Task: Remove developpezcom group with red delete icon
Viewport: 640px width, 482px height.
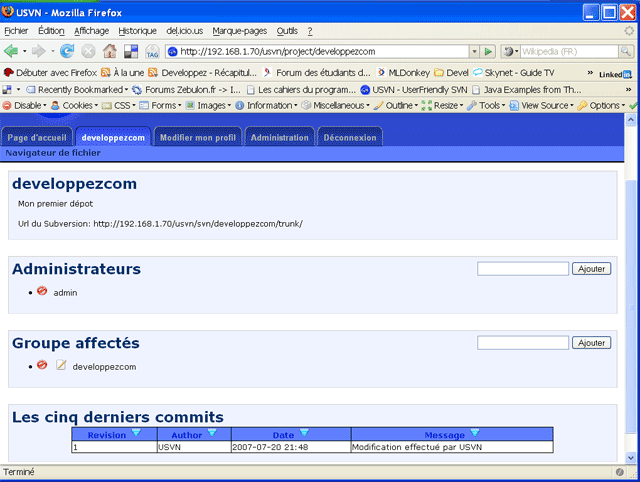Action: (x=42, y=366)
